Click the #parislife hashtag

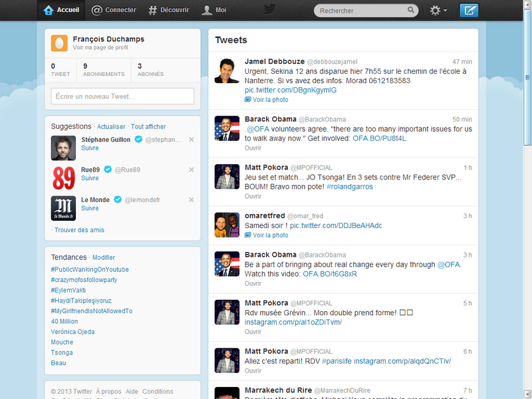click(x=337, y=361)
